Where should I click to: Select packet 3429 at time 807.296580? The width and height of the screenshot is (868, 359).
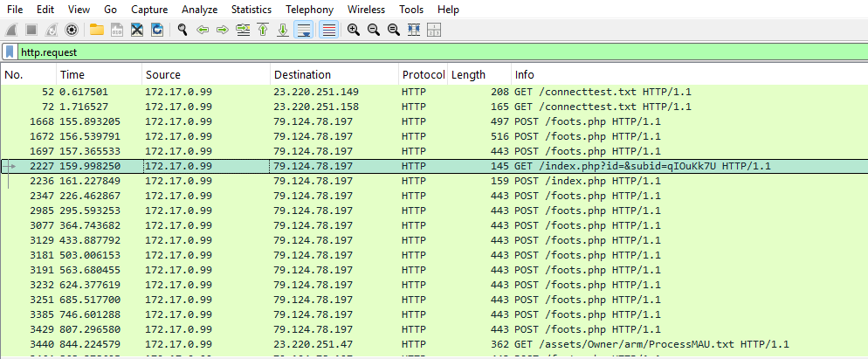click(x=434, y=329)
